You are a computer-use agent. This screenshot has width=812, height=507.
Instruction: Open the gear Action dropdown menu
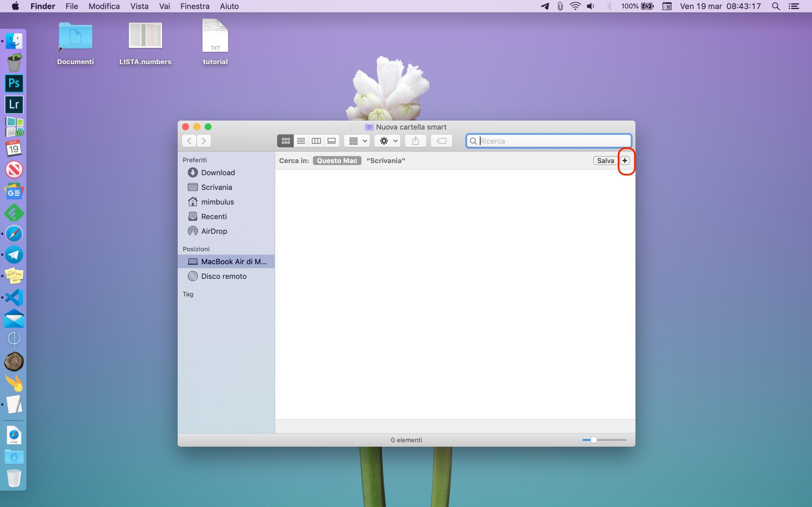coord(388,141)
